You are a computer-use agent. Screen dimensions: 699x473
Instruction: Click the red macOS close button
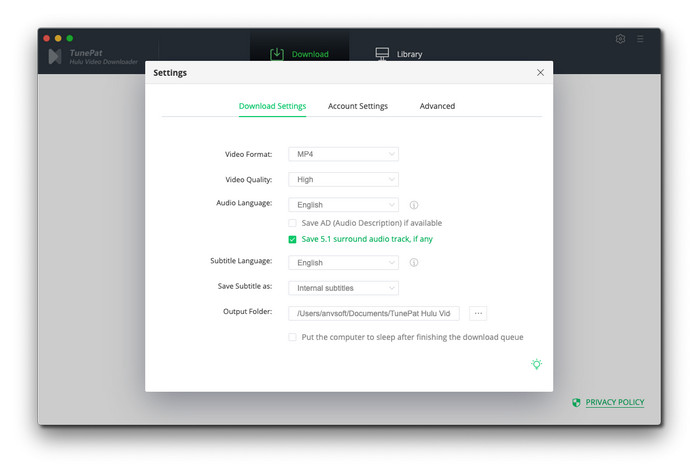click(x=46, y=38)
